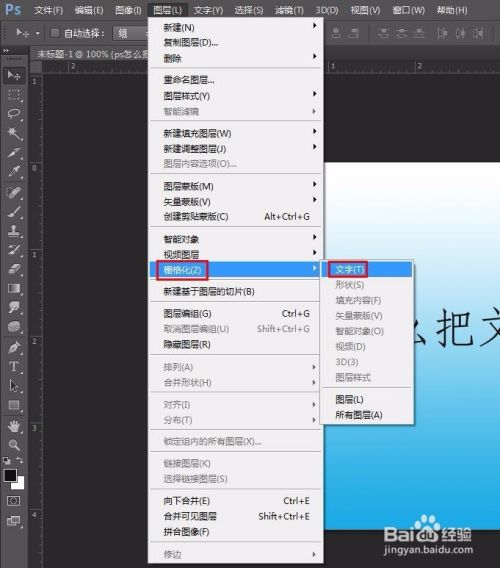Open the Move tool preset picker arrow
This screenshot has height=568, width=500.
37,33
